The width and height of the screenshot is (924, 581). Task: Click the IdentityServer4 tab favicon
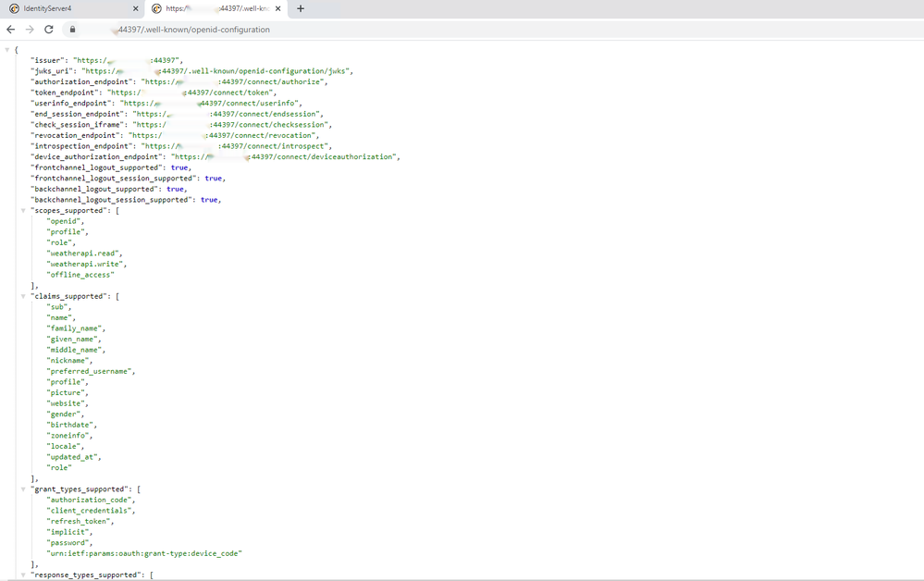[x=14, y=9]
